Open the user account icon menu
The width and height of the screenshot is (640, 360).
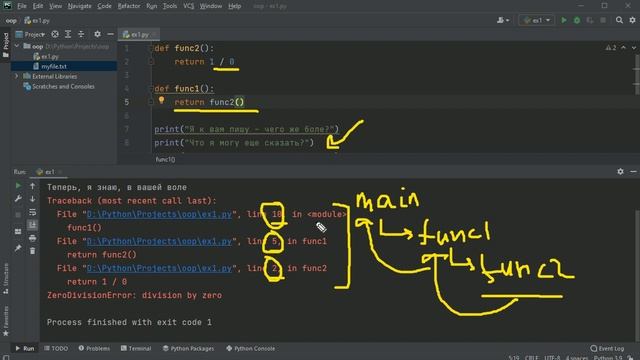502,20
